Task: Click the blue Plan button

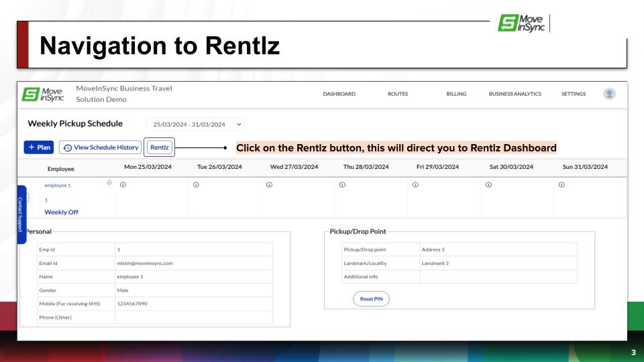Action: [x=39, y=147]
